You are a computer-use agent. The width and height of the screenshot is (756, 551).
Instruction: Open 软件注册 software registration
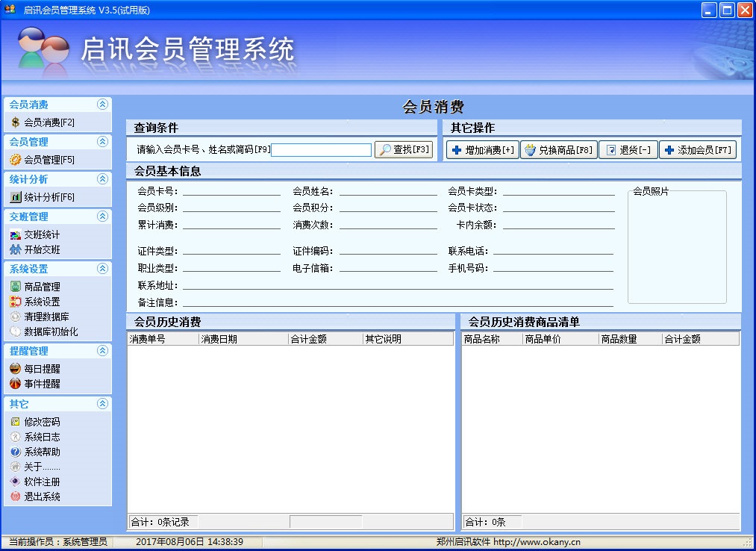[x=45, y=482]
